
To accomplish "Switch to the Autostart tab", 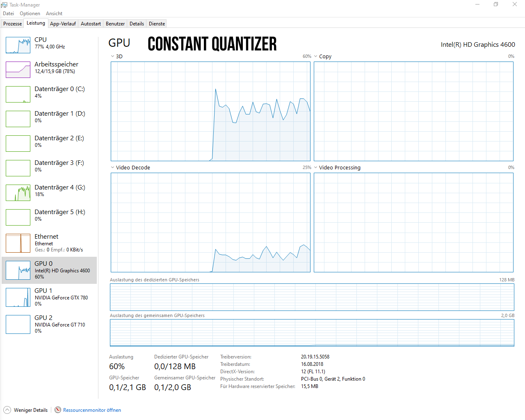I will click(91, 24).
